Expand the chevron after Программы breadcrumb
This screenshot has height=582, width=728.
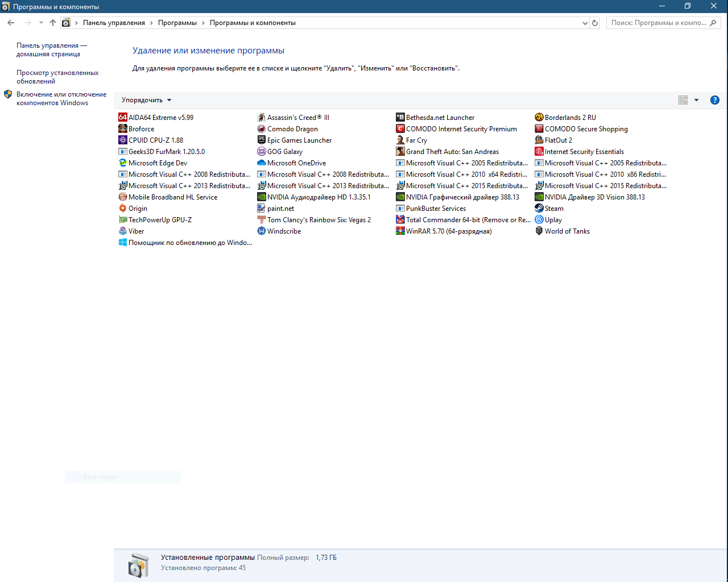(203, 23)
